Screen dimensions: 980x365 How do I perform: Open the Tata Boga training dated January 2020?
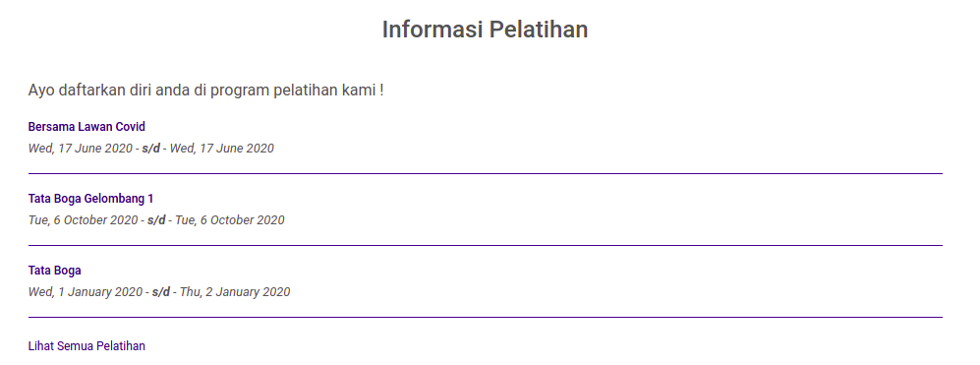(x=54, y=271)
